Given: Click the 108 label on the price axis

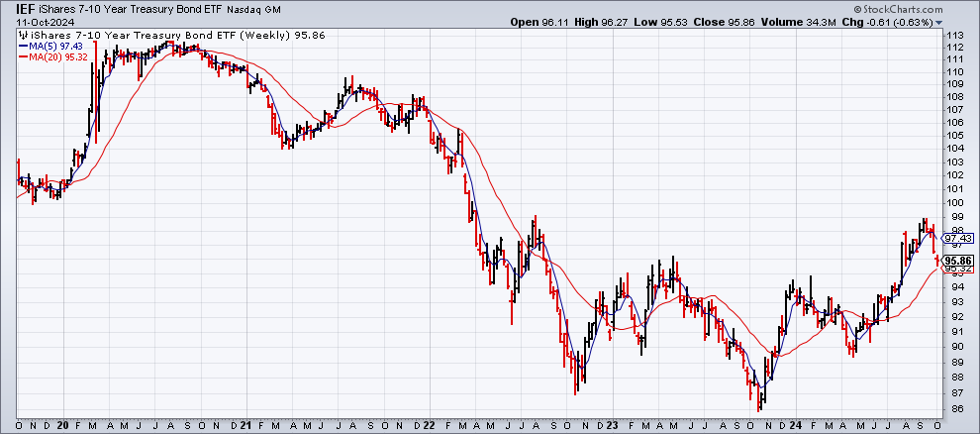Looking at the screenshot, I should click(x=953, y=97).
